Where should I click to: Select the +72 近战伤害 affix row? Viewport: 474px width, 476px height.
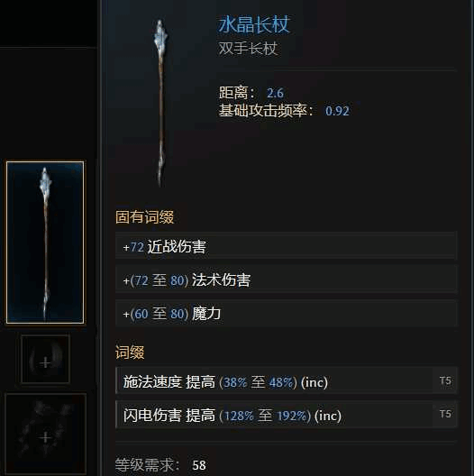(287, 246)
